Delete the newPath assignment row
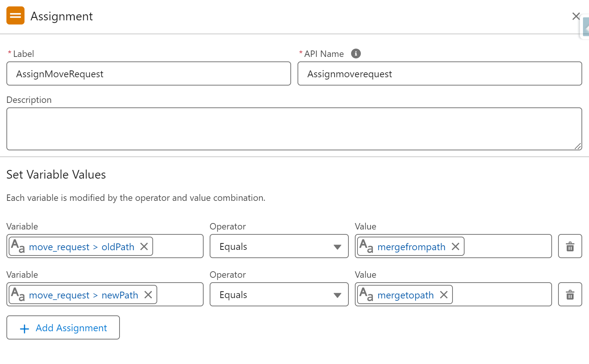Image resolution: width=589 pixels, height=364 pixels. point(570,294)
